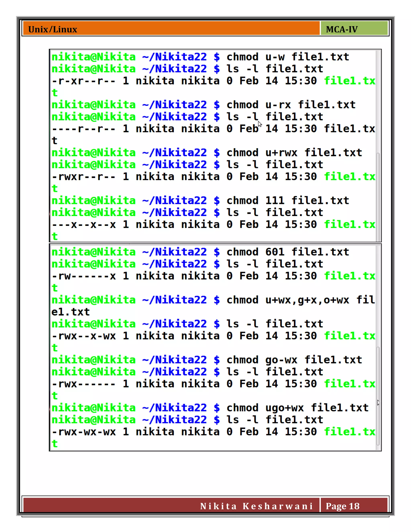Click the "MCA-IV" header label
Viewport: 411px width, 532px height.
pos(342,30)
